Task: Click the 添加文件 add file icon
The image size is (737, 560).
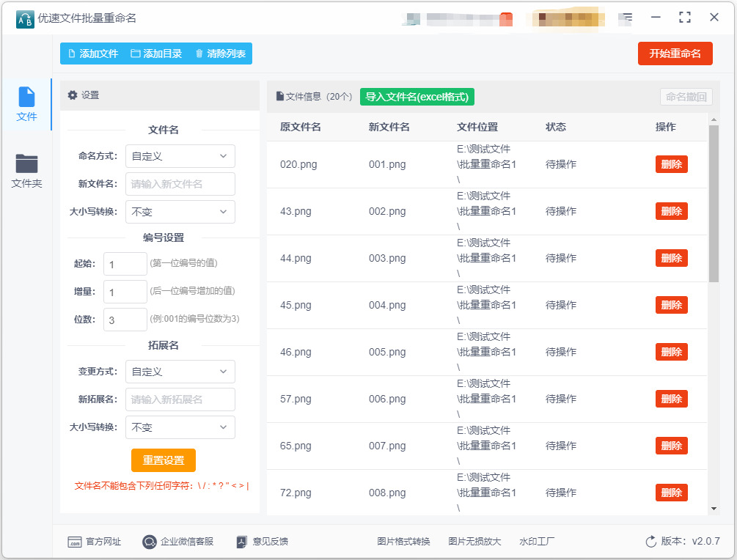Action: 72,54
